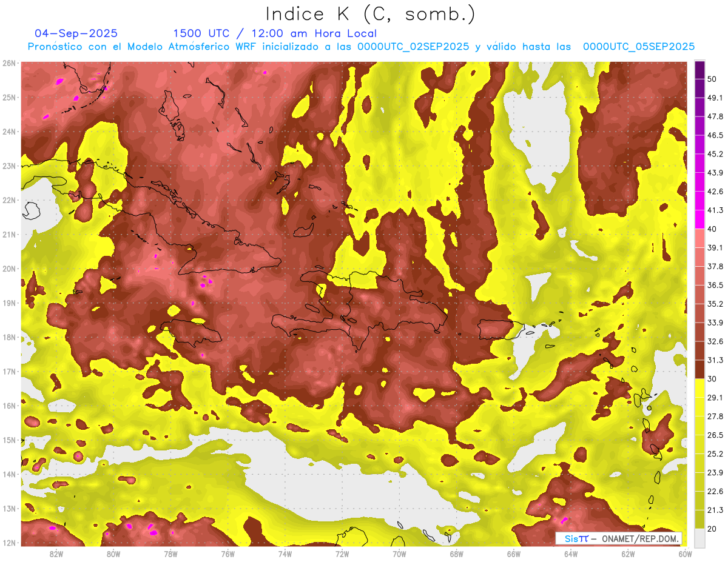The height and width of the screenshot is (562, 728).
Task: Click the latitude axis label '15N'
Action: (x=9, y=440)
